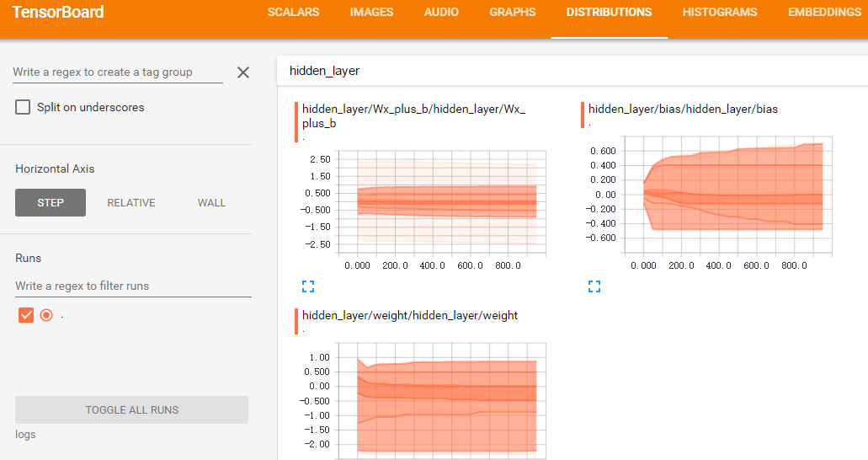
Task: Select the run's radio button
Action: point(46,315)
